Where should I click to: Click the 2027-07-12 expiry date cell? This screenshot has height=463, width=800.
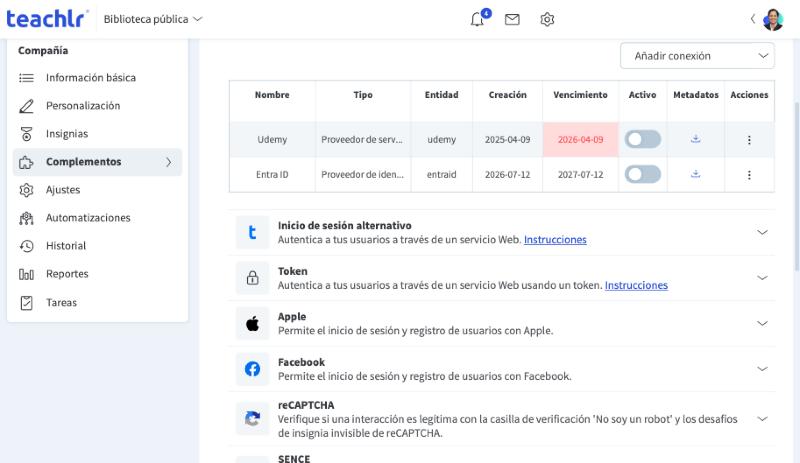click(x=580, y=175)
